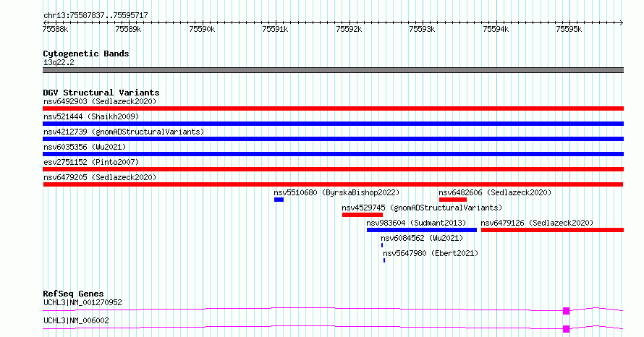Click the red nsv6479126 bar
This screenshot has width=644, height=337.
point(552,230)
